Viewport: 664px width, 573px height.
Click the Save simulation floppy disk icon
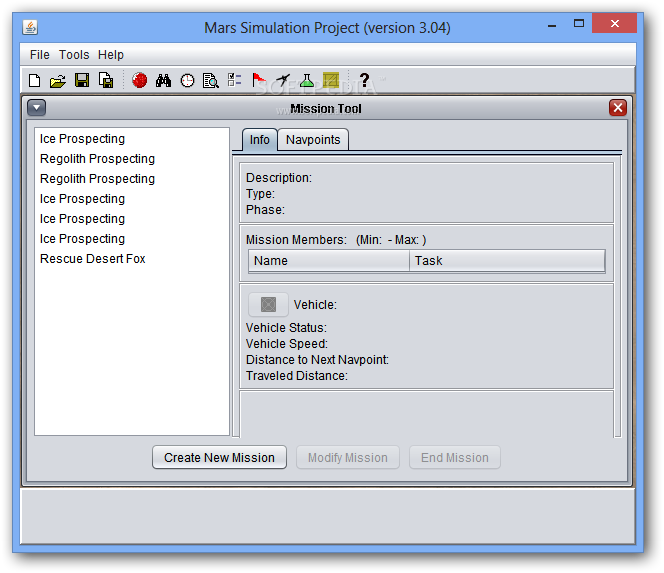pyautogui.click(x=82, y=80)
